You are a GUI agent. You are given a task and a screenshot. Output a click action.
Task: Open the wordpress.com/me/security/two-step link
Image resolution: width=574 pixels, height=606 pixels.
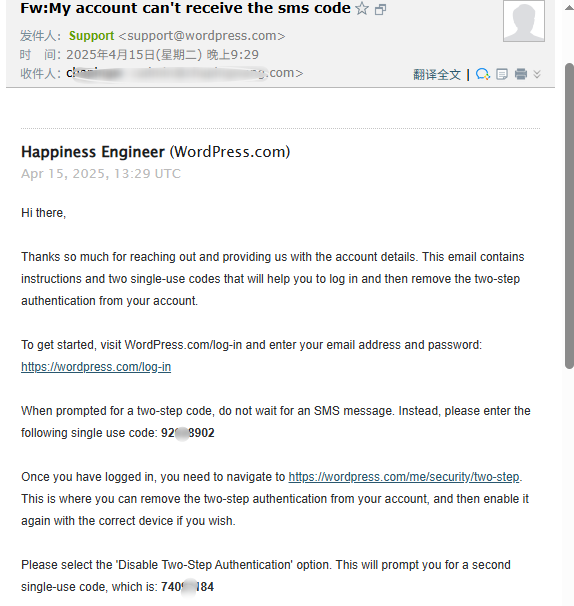coord(404,477)
